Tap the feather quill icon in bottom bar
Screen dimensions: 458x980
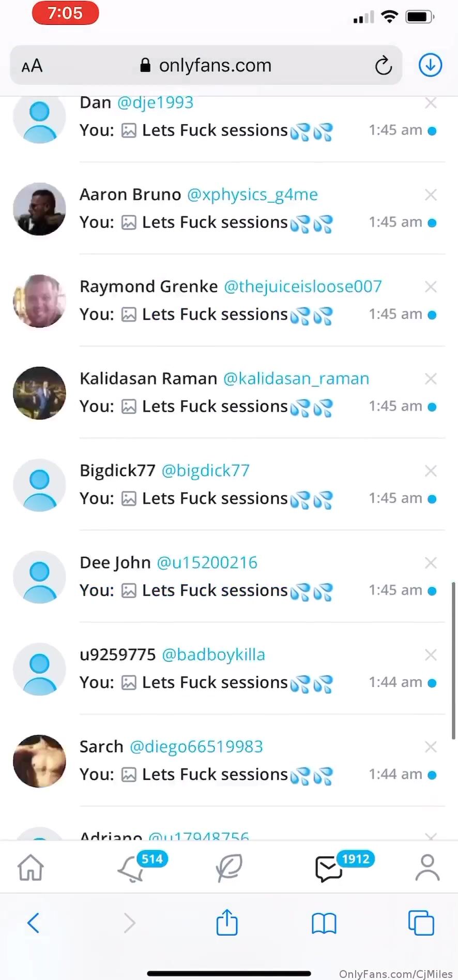pos(229,867)
